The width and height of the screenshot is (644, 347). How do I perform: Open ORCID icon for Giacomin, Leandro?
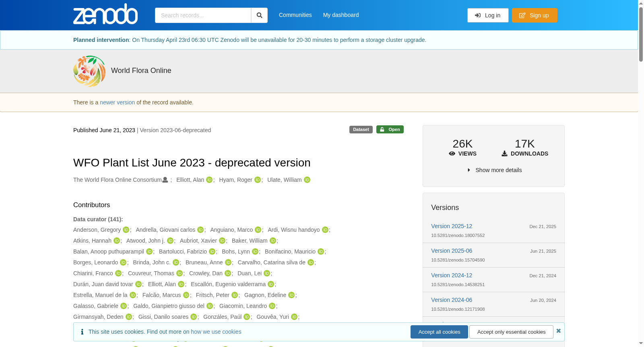(x=272, y=306)
